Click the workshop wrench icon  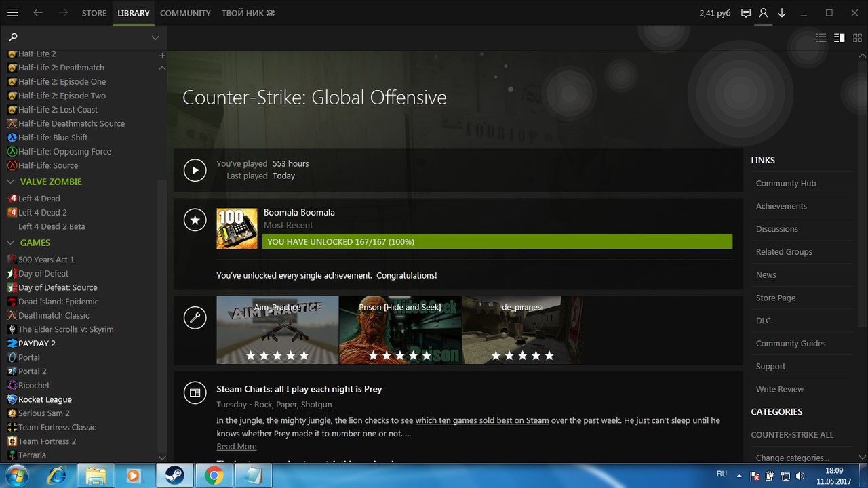pos(195,318)
